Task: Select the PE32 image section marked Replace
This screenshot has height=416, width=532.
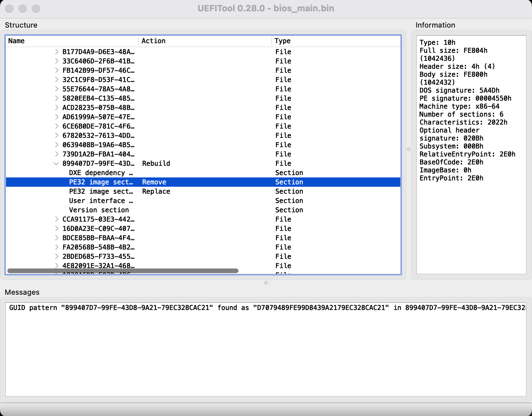Action: click(203, 191)
